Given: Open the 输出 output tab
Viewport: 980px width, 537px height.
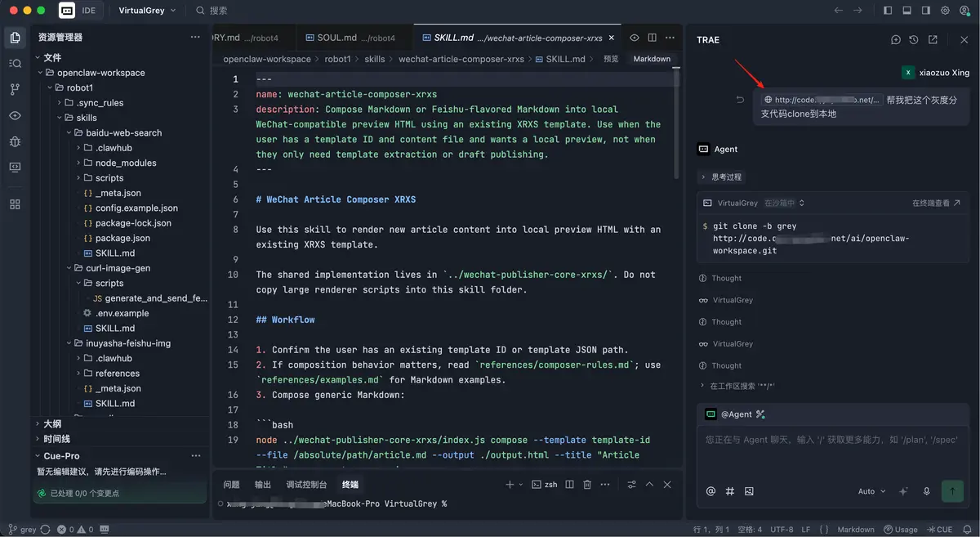Looking at the screenshot, I should click(x=263, y=485).
